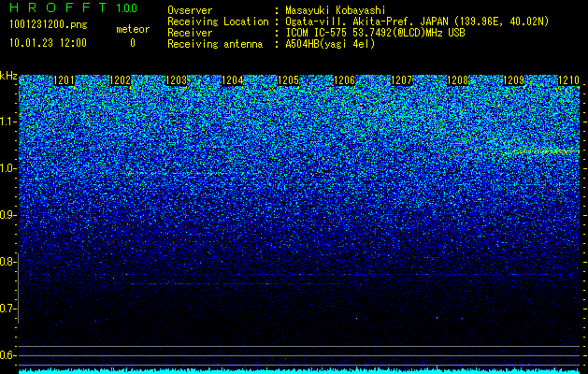Image resolution: width=588 pixels, height=374 pixels.
Task: Click the name Masayuki Kobayashi
Action: click(335, 10)
